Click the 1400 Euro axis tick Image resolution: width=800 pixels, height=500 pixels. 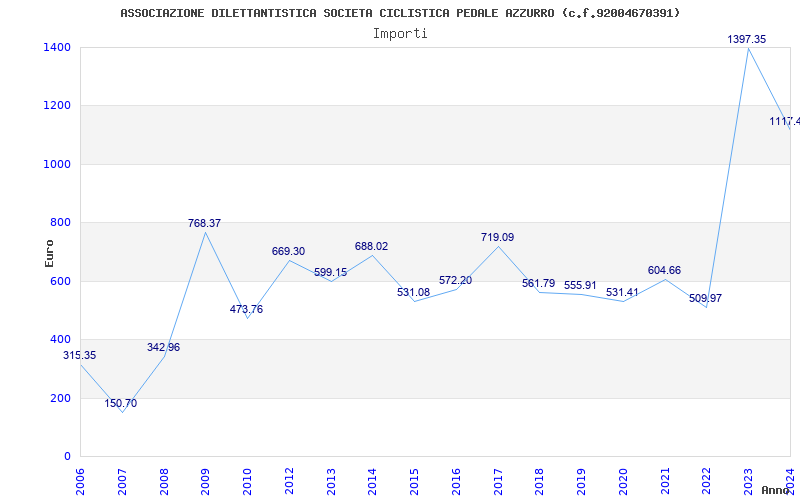57,47
